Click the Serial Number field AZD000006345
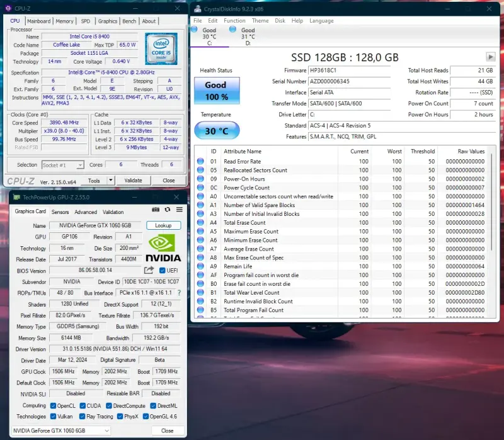The width and height of the screenshot is (504, 440). 349,81
